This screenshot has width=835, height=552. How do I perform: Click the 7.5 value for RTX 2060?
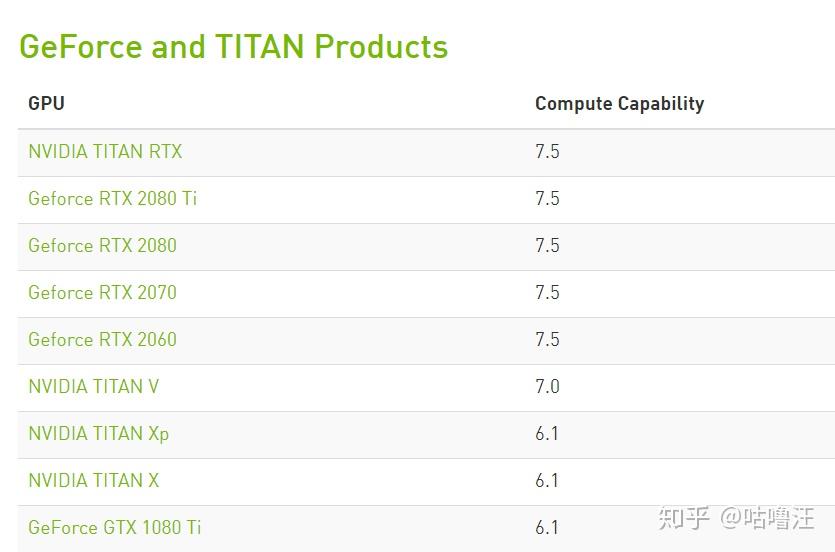547,340
